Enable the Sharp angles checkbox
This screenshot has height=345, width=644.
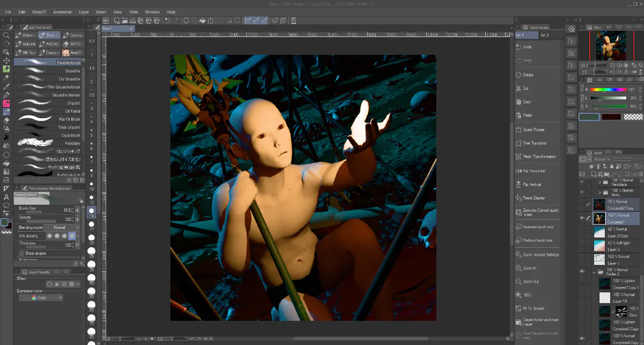pos(21,253)
